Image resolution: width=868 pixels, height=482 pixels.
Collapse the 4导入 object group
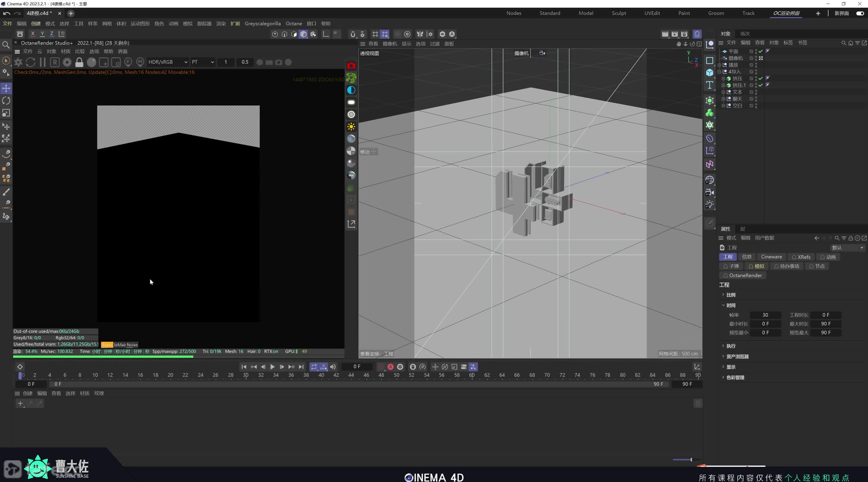point(719,72)
